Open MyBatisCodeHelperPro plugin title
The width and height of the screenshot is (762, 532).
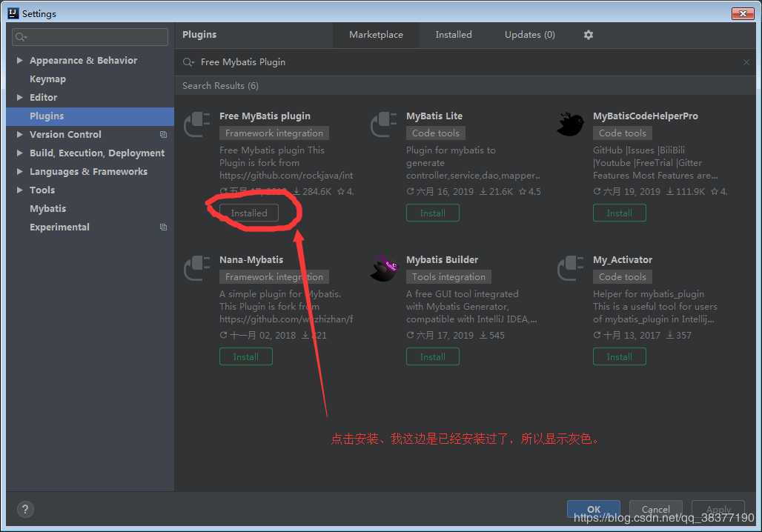(646, 116)
